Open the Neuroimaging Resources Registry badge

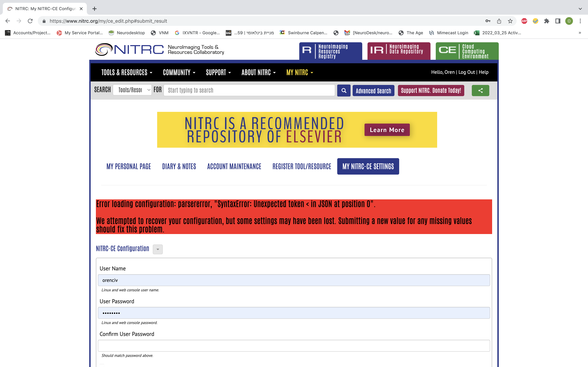[x=330, y=51]
